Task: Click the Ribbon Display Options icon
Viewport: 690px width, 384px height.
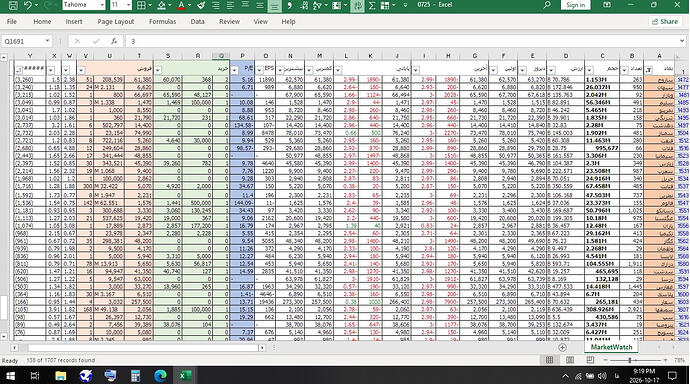Action: point(607,5)
